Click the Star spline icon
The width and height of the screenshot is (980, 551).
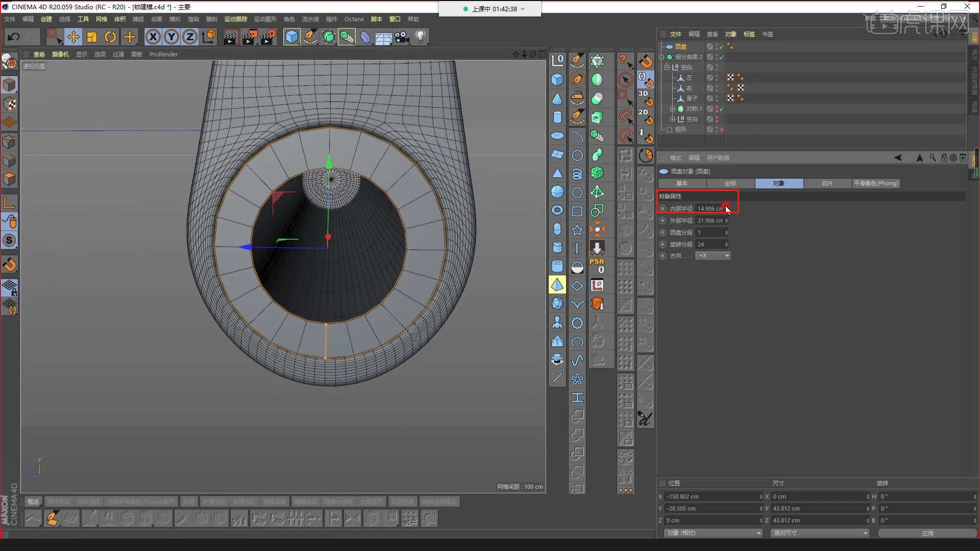[577, 230]
